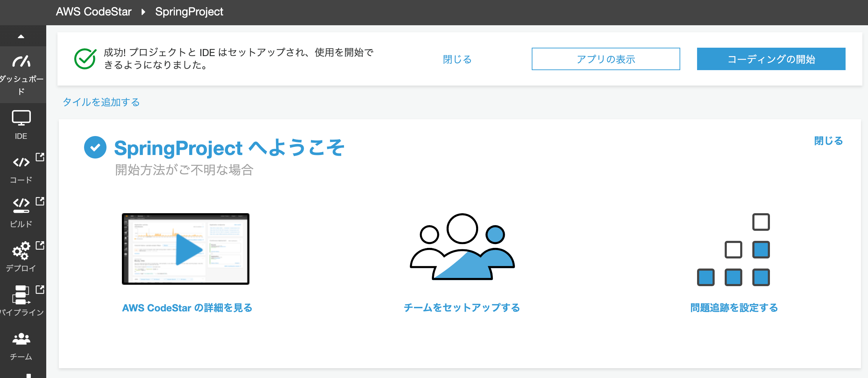The width and height of the screenshot is (868, 378).
Task: Click the blue checkmark beside the welcome title
Action: (95, 147)
